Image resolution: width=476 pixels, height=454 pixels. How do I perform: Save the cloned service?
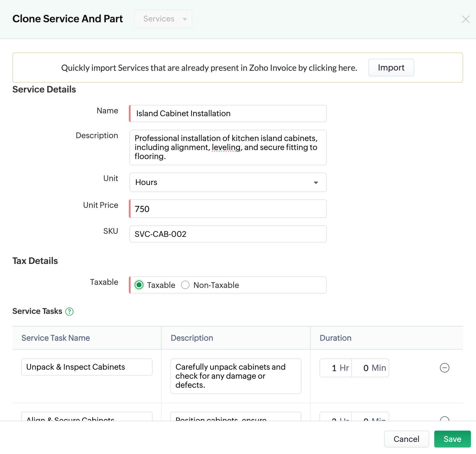pyautogui.click(x=452, y=439)
